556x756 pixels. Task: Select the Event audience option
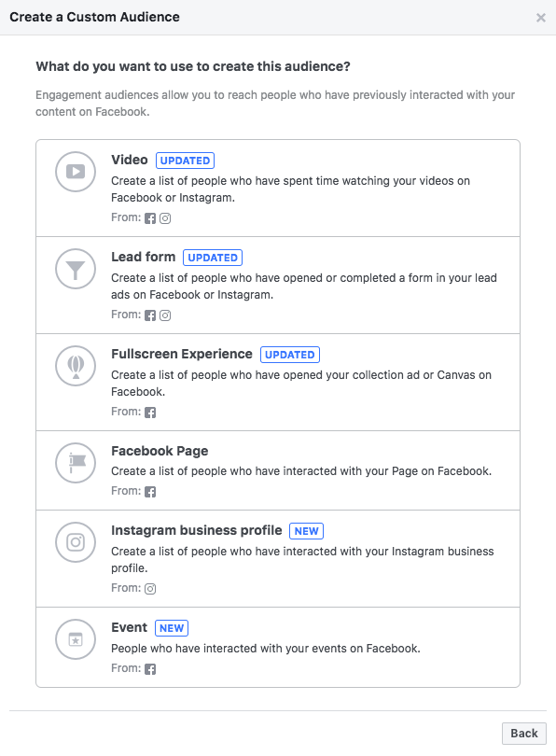[x=278, y=647]
